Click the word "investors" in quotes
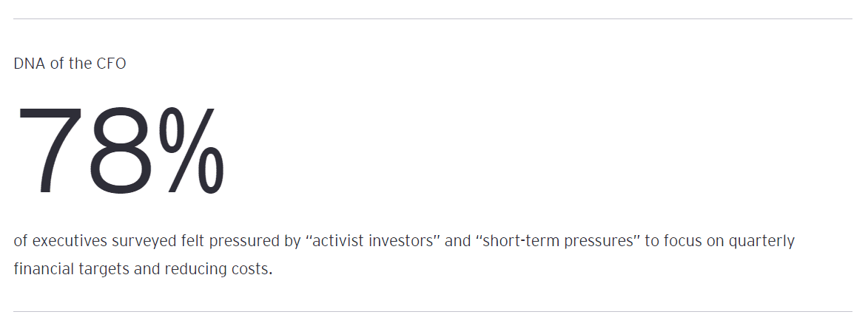The height and width of the screenshot is (326, 868). (400, 241)
